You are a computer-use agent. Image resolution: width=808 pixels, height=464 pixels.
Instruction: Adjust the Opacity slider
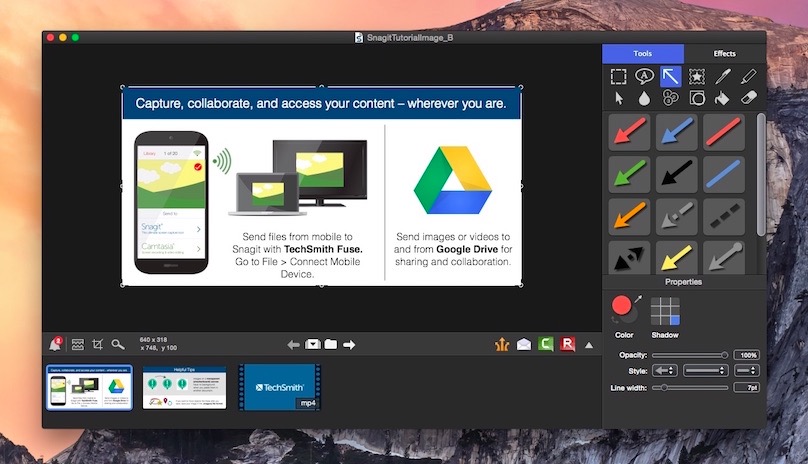[x=689, y=355]
